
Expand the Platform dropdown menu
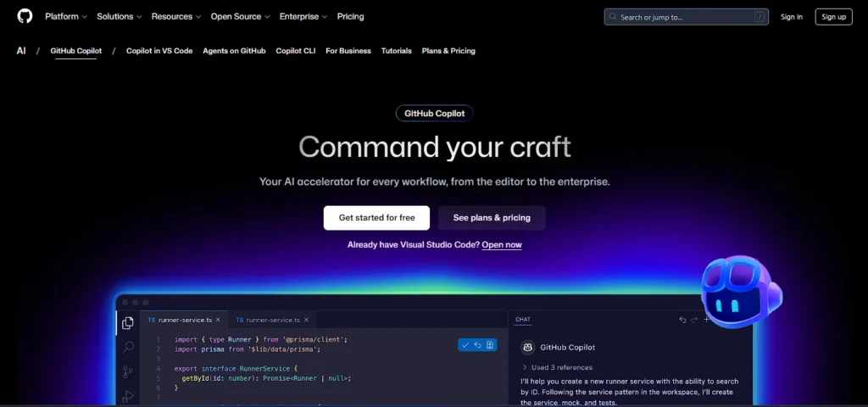66,17
